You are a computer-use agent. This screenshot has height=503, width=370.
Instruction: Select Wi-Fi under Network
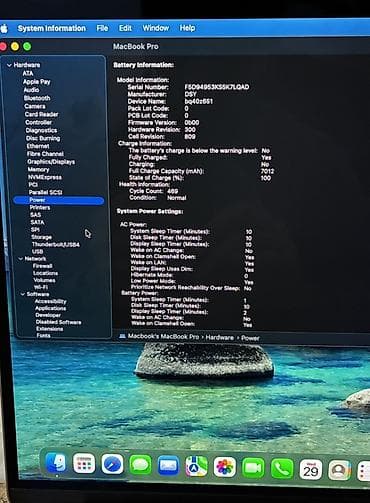(41, 287)
